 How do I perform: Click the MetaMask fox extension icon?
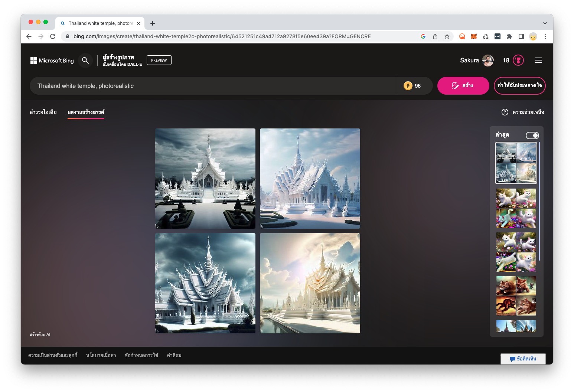click(x=474, y=36)
